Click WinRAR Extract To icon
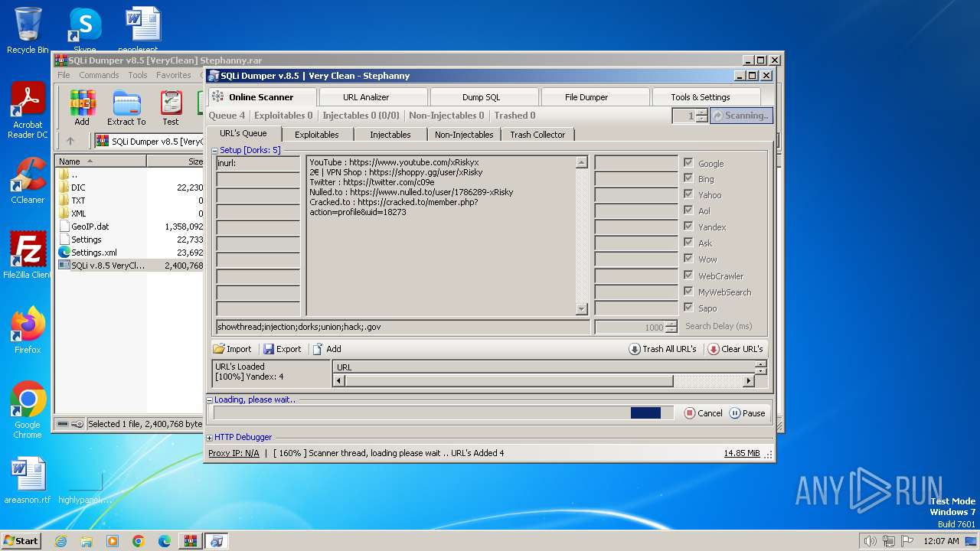Screen dimensions: 980x551 [126, 108]
